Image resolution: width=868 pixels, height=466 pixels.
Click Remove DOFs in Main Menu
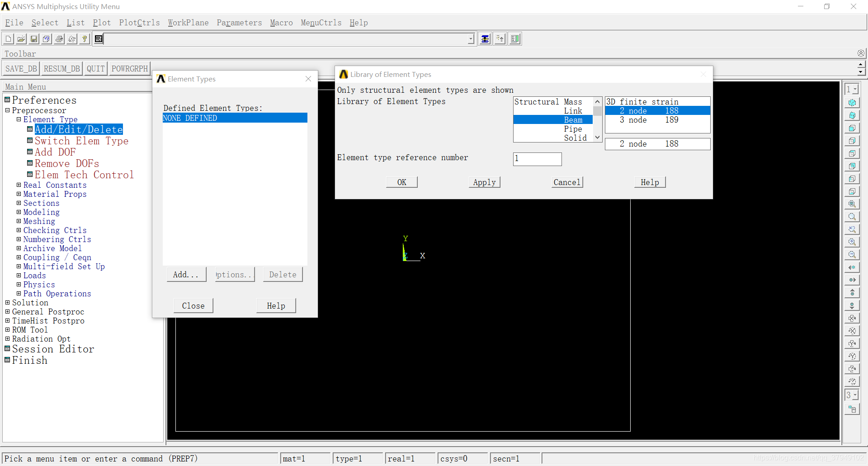[67, 164]
